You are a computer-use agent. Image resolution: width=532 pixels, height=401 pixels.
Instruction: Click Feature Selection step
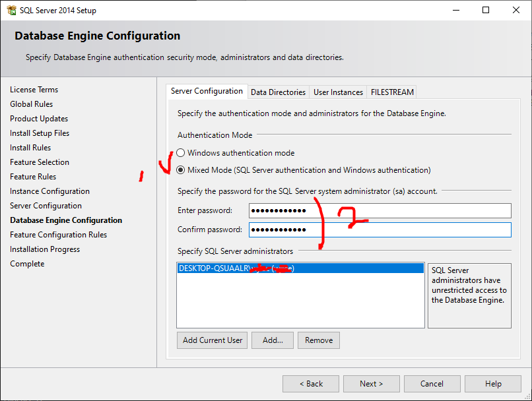(x=40, y=162)
